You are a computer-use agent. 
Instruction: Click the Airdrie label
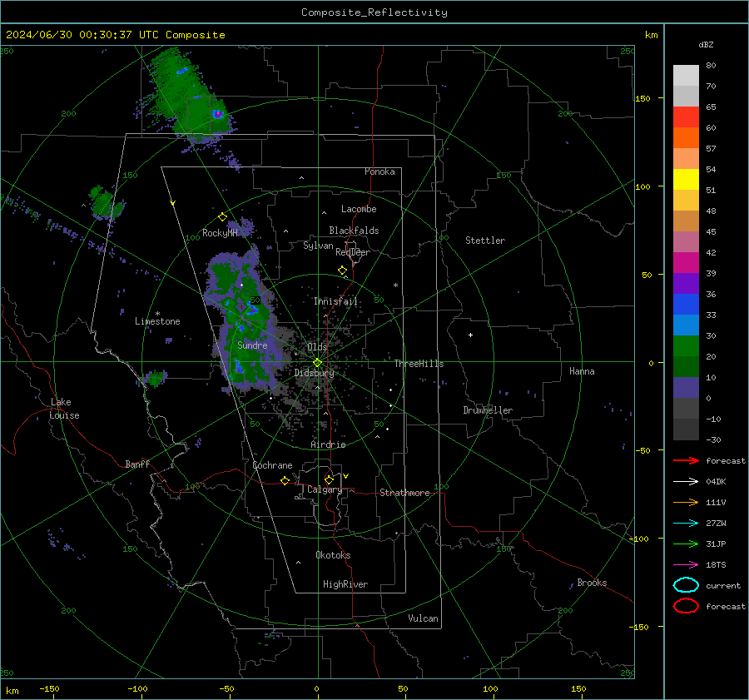click(328, 444)
